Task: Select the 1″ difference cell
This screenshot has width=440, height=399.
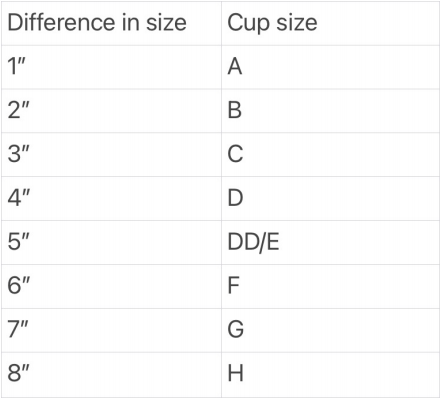Action: click(111, 67)
